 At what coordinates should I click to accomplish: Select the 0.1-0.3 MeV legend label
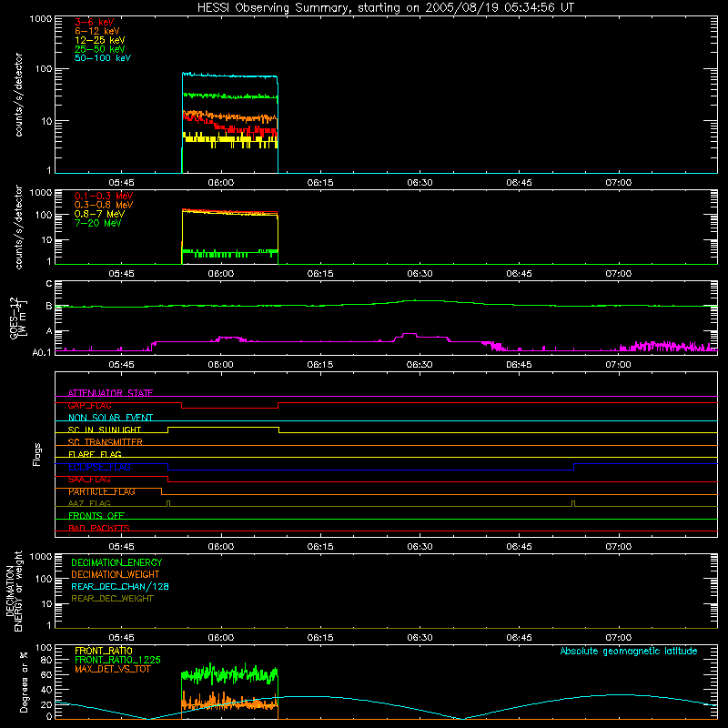104,196
